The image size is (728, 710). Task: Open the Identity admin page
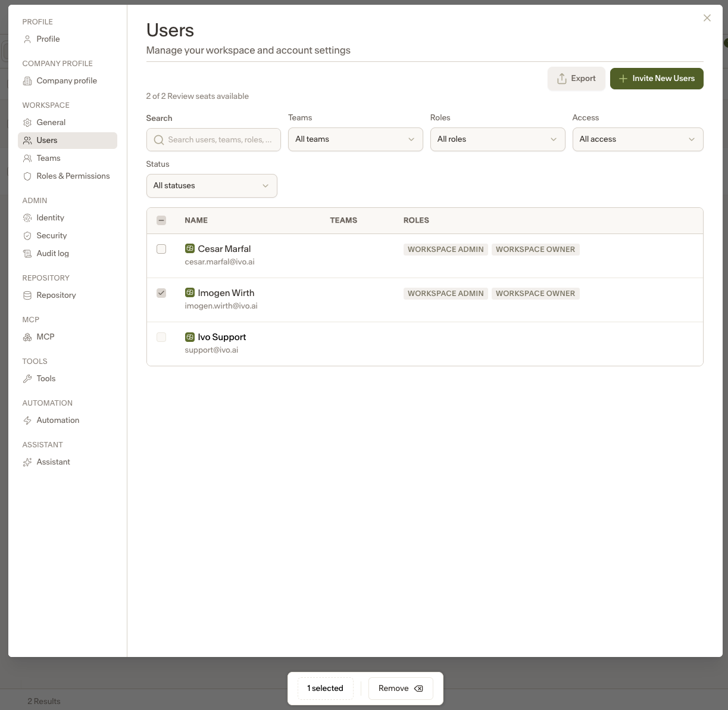(x=68, y=218)
